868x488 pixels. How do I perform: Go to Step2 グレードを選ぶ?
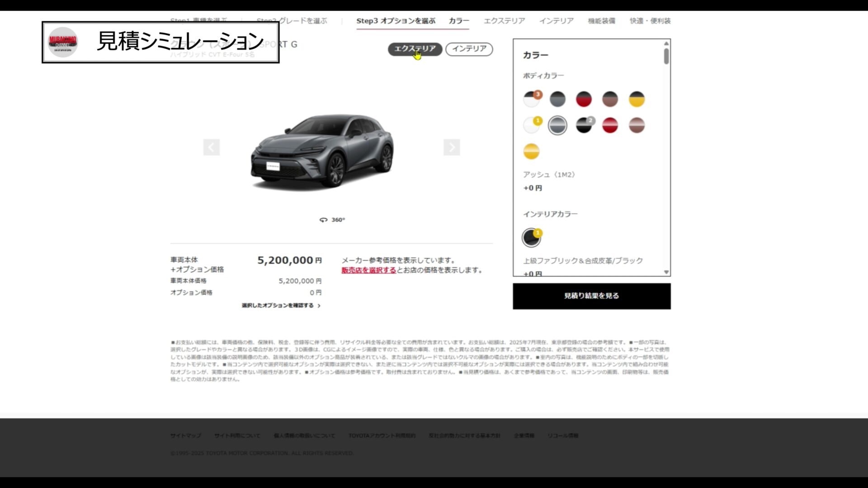[292, 21]
